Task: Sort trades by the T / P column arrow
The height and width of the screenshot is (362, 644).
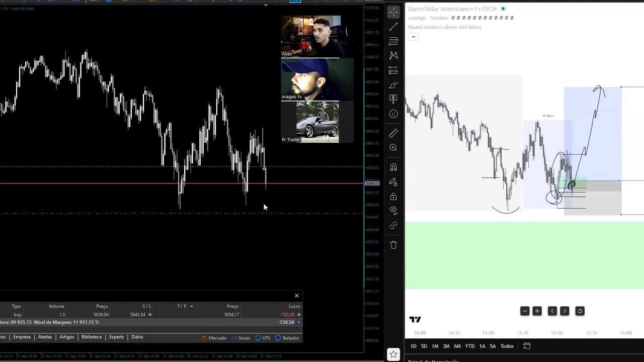Action: click(x=191, y=306)
